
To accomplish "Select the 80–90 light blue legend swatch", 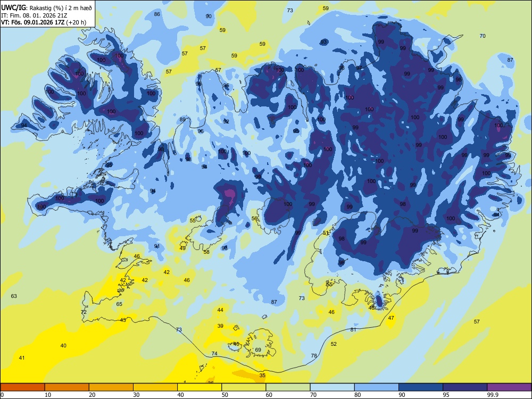I will click(377, 387).
